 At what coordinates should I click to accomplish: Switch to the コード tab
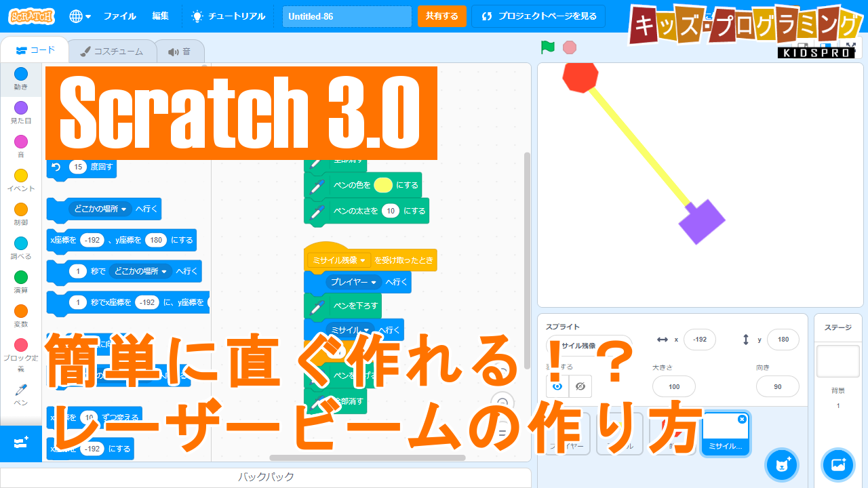(x=35, y=50)
